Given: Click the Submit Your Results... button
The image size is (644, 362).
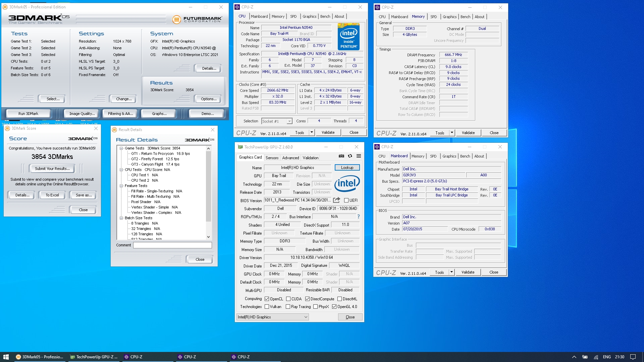Looking at the screenshot, I should [x=52, y=169].
